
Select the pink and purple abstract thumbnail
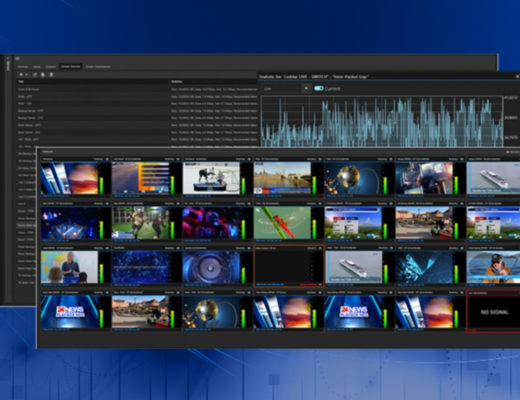pyautogui.click(x=211, y=223)
